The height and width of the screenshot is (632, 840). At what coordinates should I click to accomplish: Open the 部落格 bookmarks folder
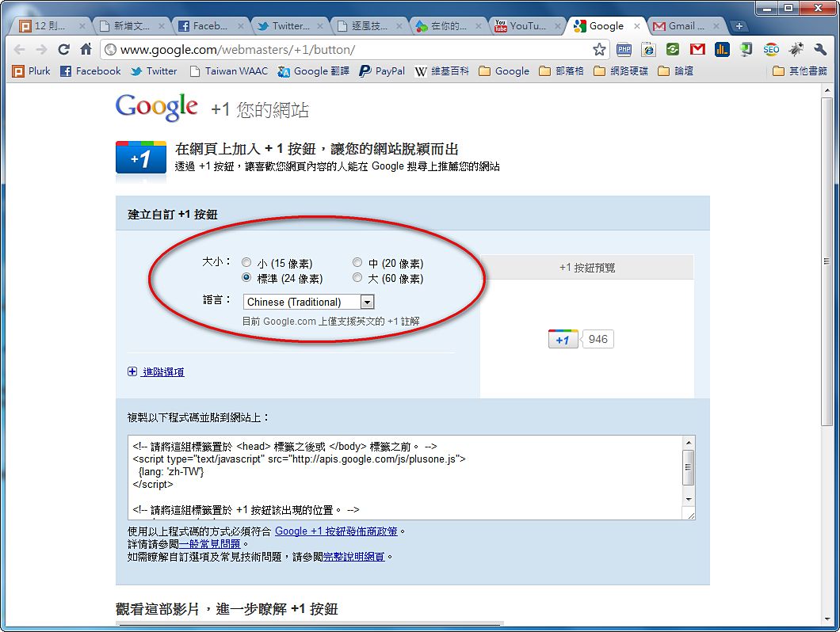561,71
